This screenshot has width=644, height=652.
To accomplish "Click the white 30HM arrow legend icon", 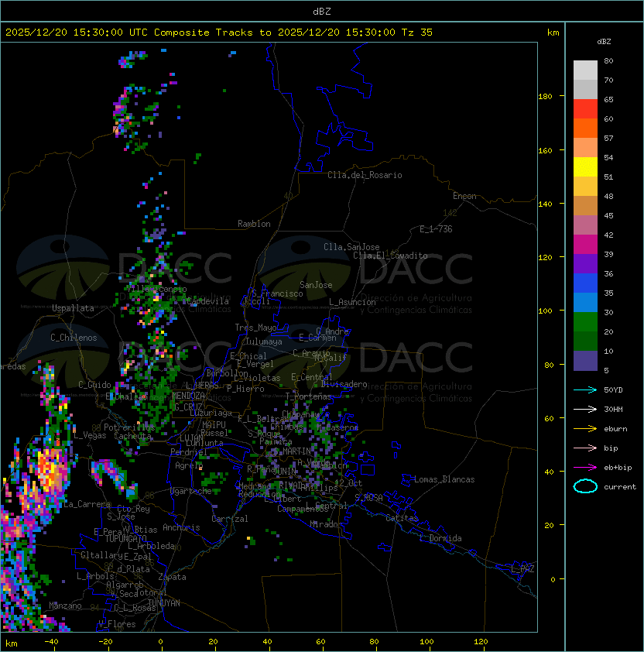I will click(585, 409).
